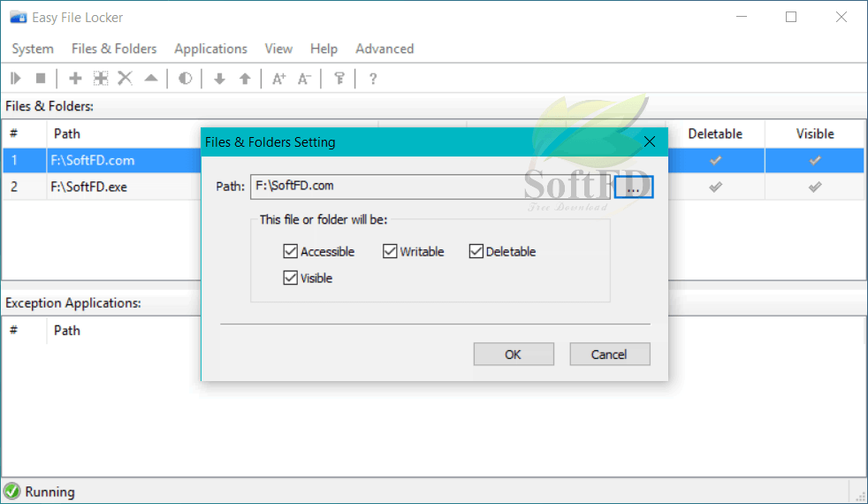Click the Path input field

(430, 187)
